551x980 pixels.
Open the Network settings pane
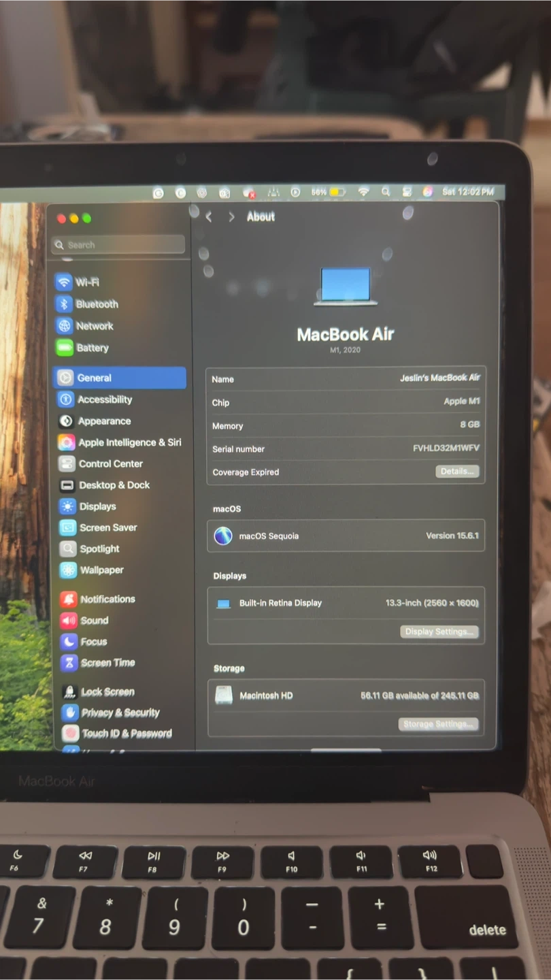(x=94, y=326)
